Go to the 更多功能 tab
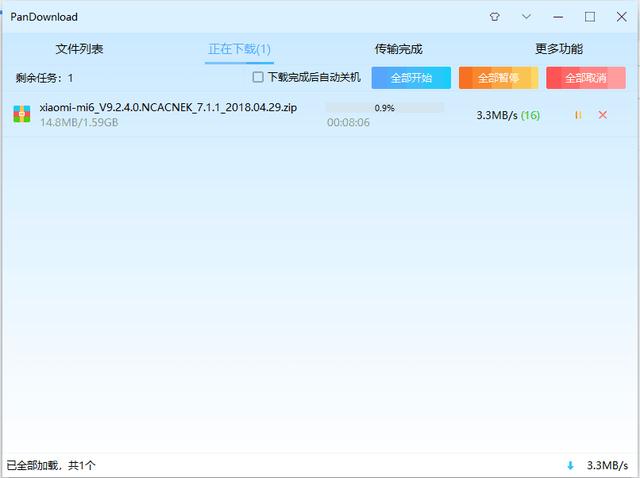The image size is (640, 478). 559,49
